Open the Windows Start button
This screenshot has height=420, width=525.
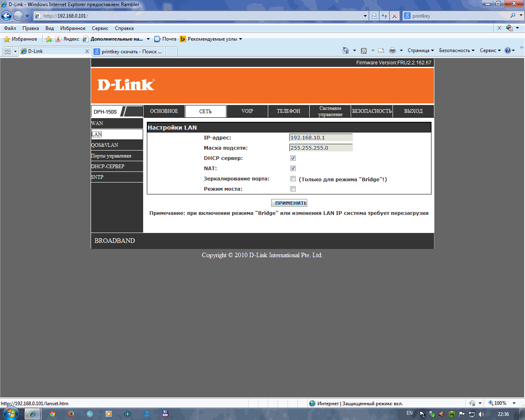pos(11,413)
